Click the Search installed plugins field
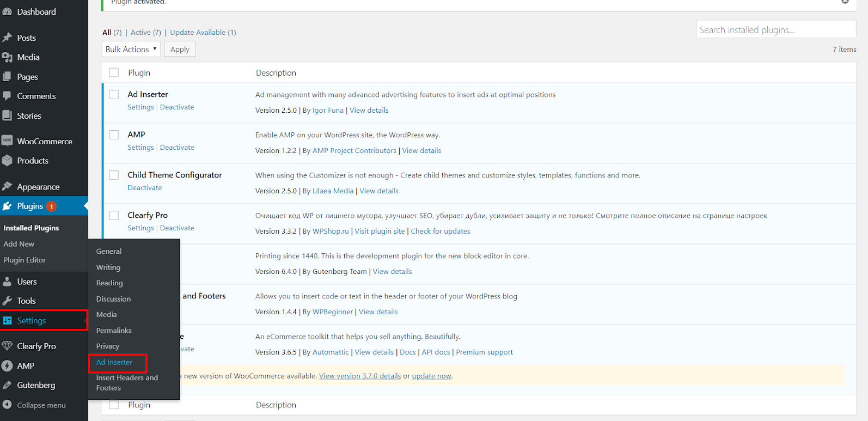 click(776, 29)
